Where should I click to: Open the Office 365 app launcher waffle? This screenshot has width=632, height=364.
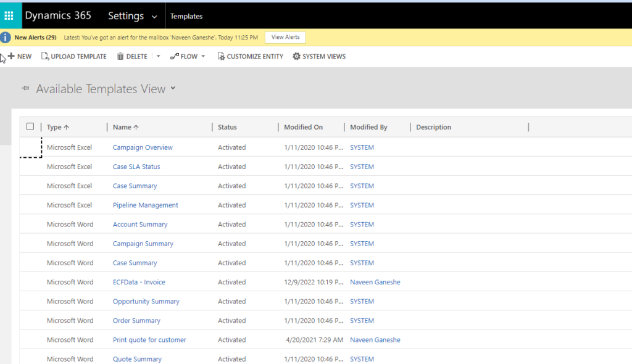[9, 15]
